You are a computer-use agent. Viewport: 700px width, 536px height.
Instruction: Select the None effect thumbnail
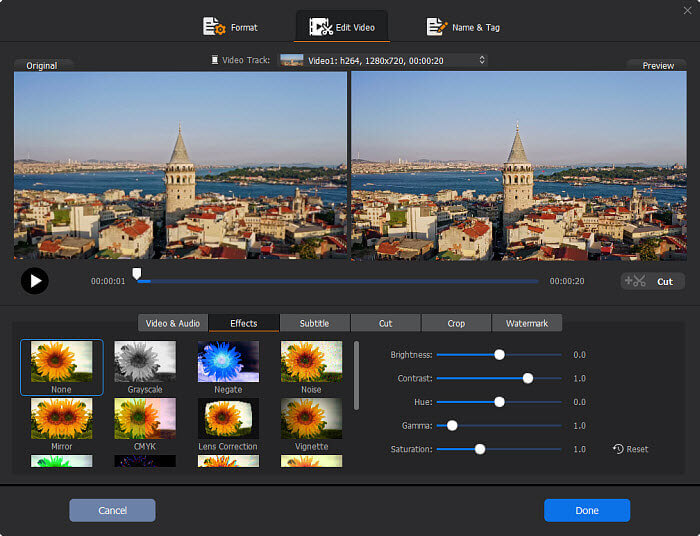[x=62, y=367]
